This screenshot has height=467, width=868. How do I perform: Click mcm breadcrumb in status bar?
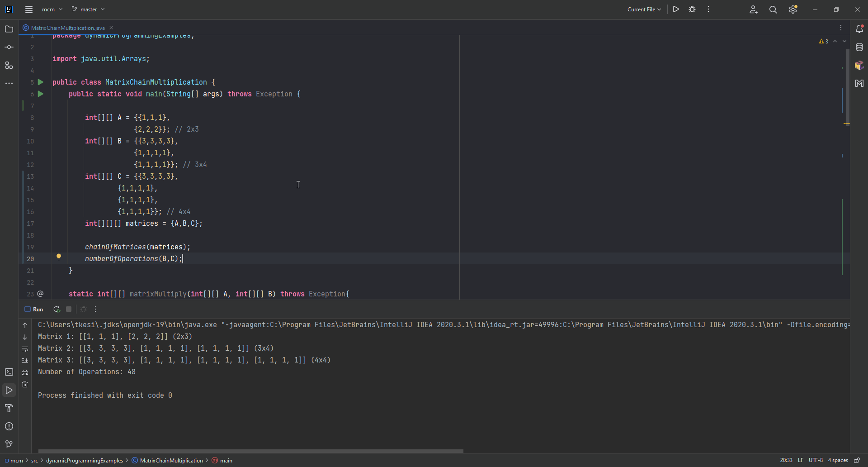point(14,461)
